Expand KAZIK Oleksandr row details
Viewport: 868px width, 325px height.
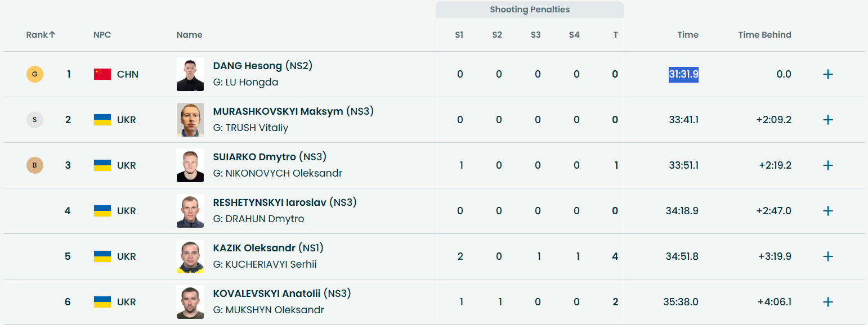[x=827, y=256]
